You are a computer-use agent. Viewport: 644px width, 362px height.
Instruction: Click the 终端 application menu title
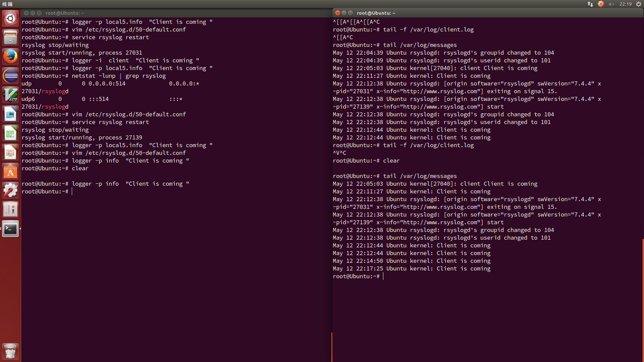[7, 4]
